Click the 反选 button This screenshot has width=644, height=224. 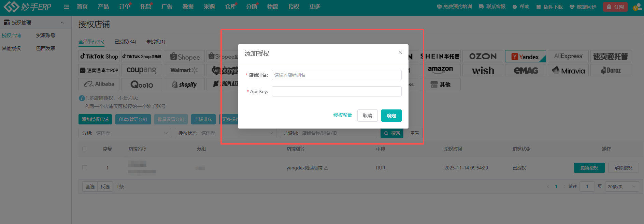point(105,186)
